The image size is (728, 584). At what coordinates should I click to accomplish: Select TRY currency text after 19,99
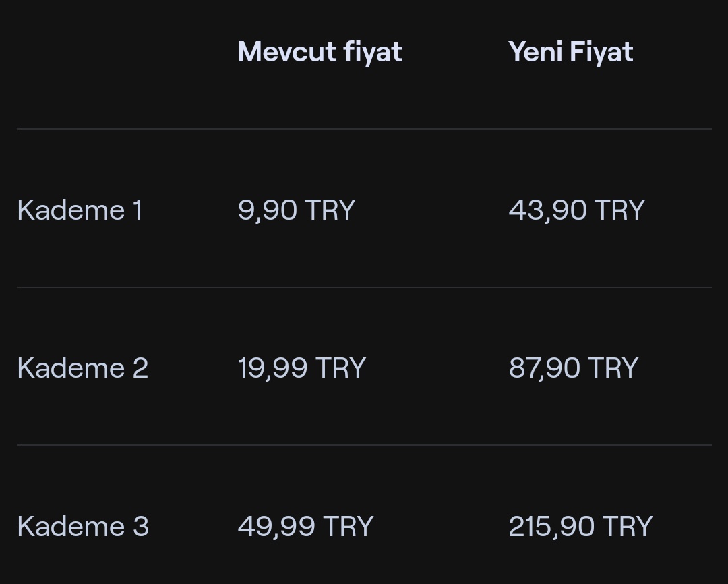[x=341, y=368]
